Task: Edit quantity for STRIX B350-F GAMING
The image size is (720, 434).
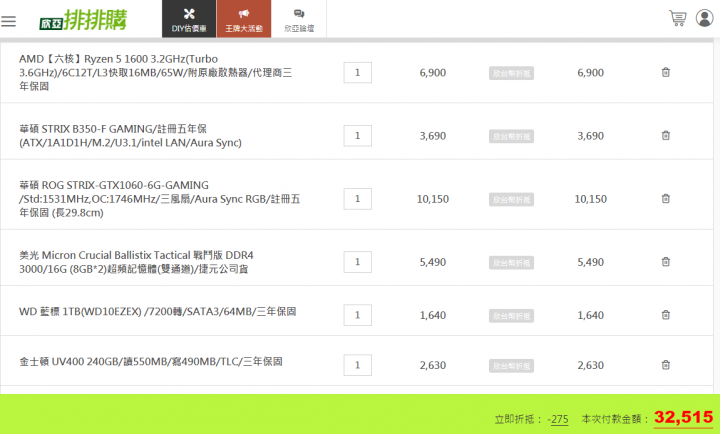Action: coord(357,136)
